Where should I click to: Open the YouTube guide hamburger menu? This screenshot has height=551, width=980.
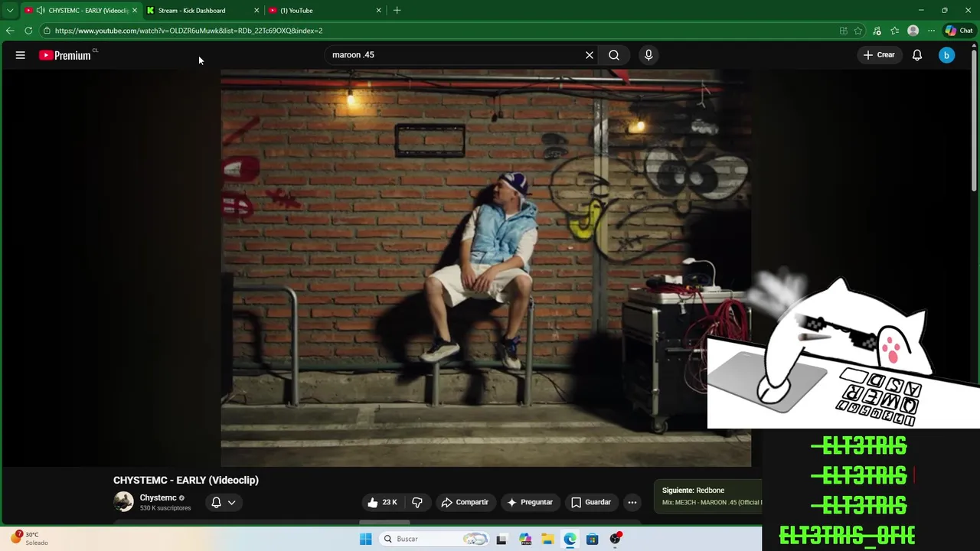point(21,55)
